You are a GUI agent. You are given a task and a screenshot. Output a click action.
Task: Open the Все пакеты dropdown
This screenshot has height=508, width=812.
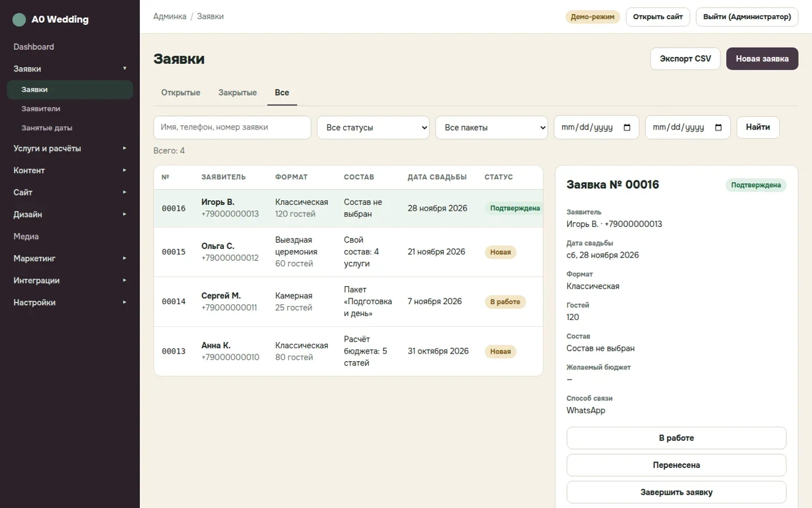pyautogui.click(x=491, y=128)
